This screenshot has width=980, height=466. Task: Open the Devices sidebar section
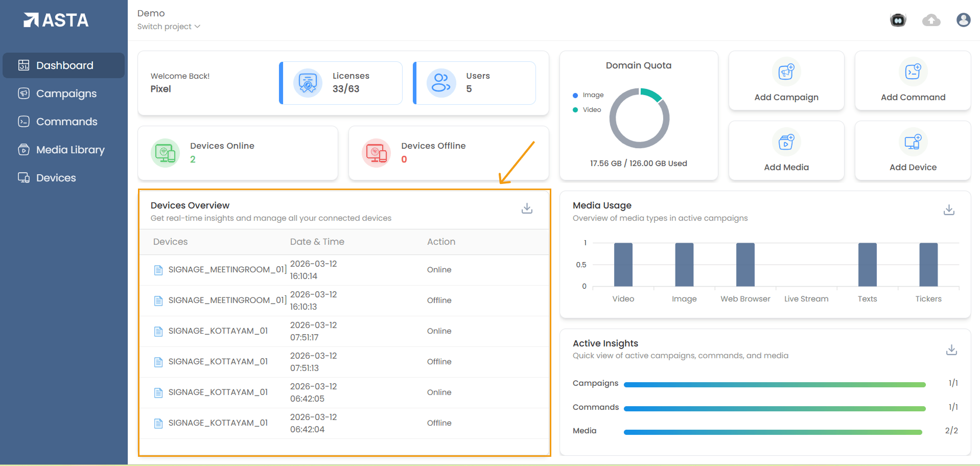click(56, 178)
